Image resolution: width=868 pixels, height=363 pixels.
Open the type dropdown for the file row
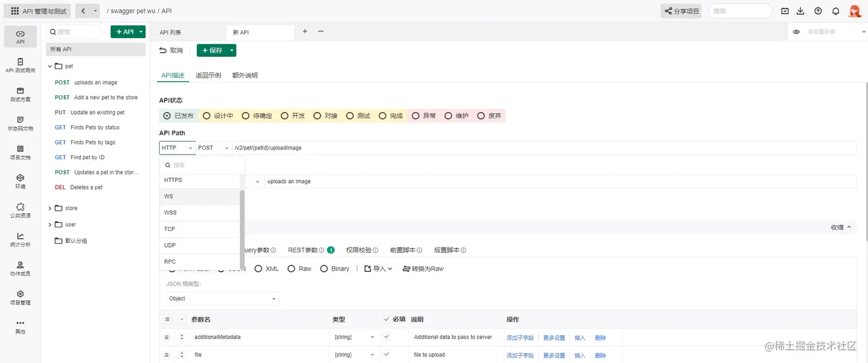coord(355,355)
